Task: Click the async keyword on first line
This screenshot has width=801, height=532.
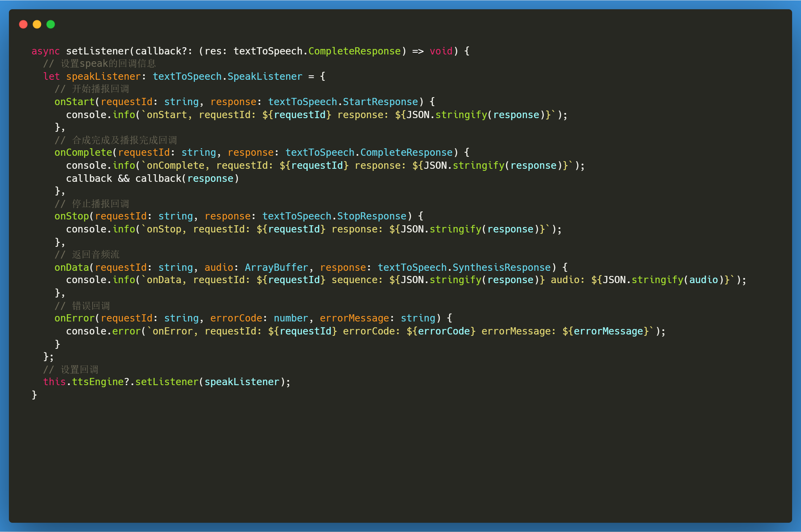Action: point(46,51)
